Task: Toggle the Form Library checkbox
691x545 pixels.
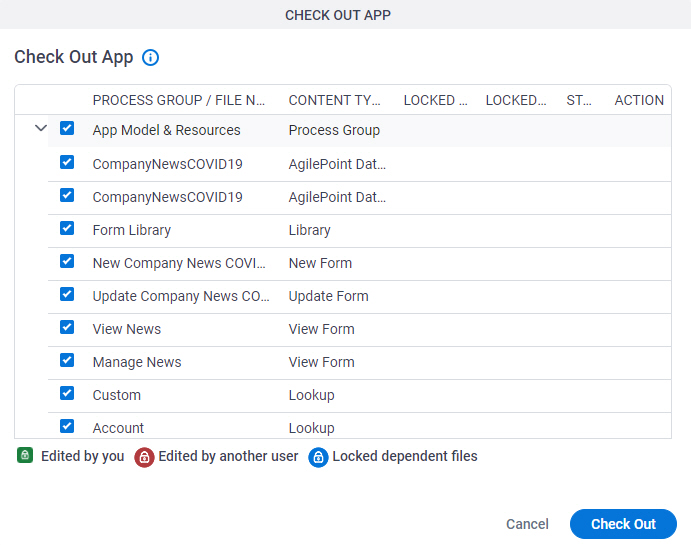Action: point(67,228)
